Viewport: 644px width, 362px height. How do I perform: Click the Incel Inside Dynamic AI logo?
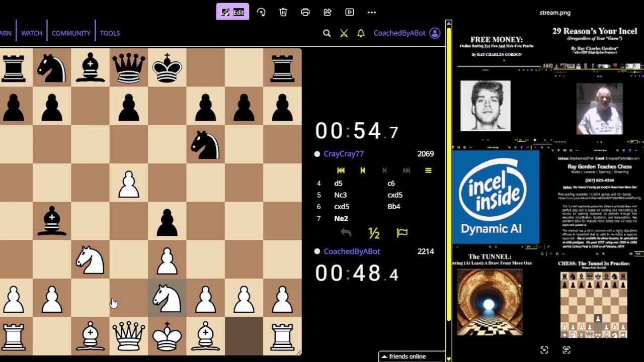pos(496,197)
